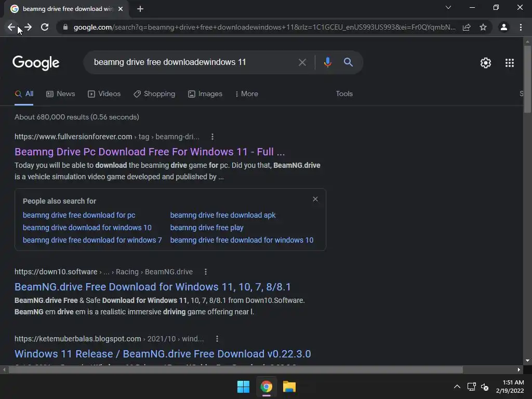
Task: Search beamng drive download for windows 10
Action: 87,228
